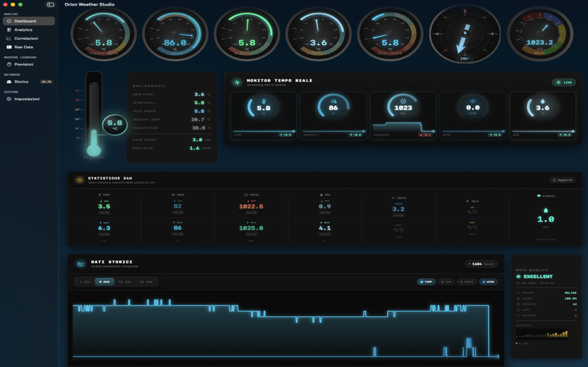Open Analytics in the sidebar
This screenshot has height=367, width=588.
coord(29,29)
